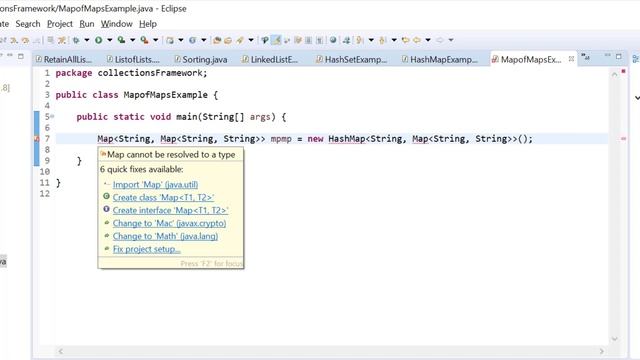Screen dimensions: 640x360
Task: Click Change to 'Mac' (javax.crypto) fix
Action: click(169, 223)
